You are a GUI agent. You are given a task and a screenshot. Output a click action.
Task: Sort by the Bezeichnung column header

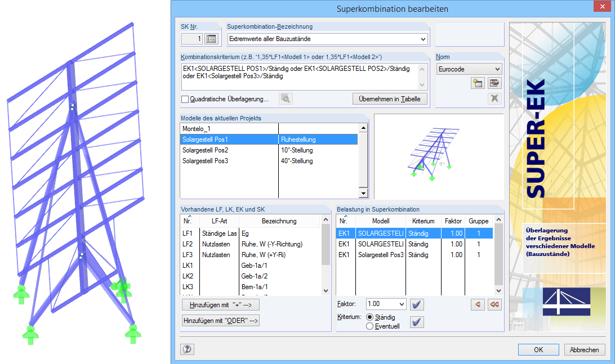click(279, 221)
